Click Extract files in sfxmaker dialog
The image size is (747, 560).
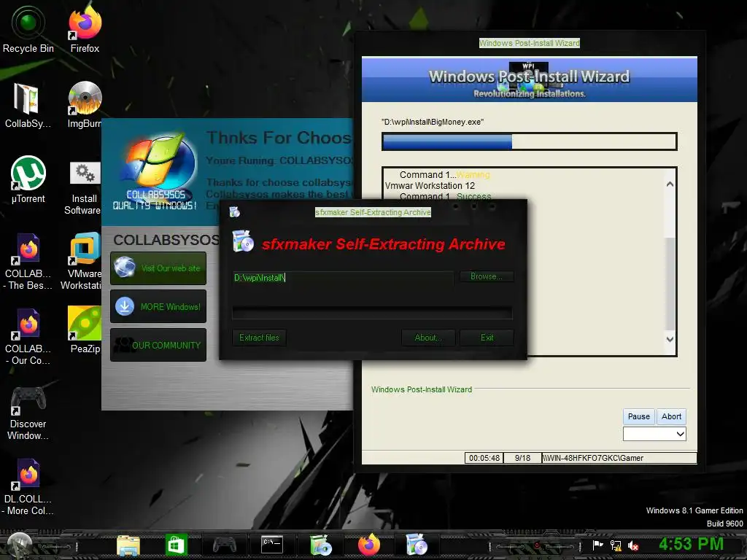point(259,337)
